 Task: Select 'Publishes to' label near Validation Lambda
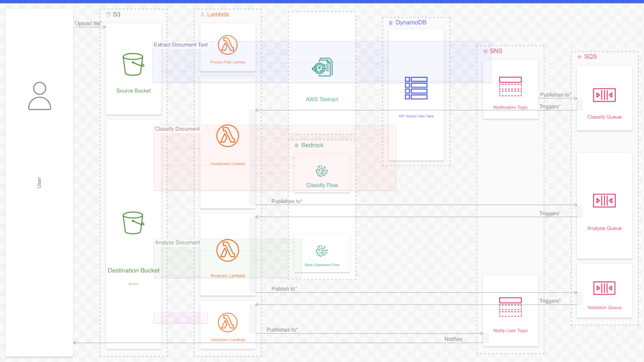[x=282, y=330]
